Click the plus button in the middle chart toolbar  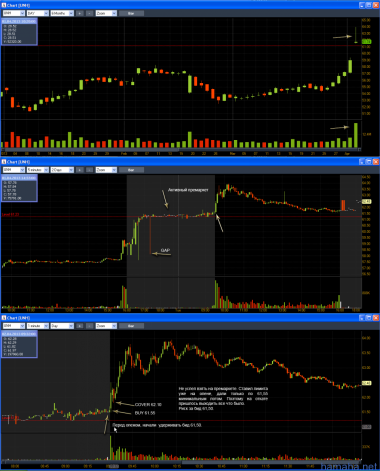(80, 170)
